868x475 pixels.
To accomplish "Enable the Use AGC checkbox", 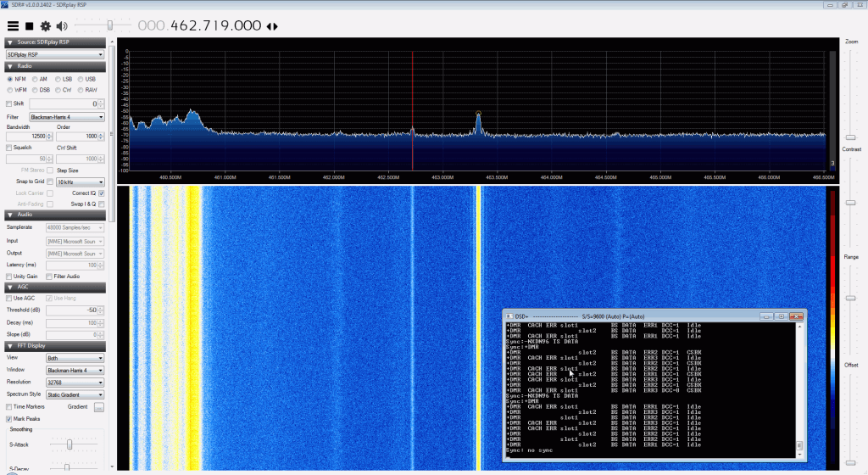I will tap(8, 299).
